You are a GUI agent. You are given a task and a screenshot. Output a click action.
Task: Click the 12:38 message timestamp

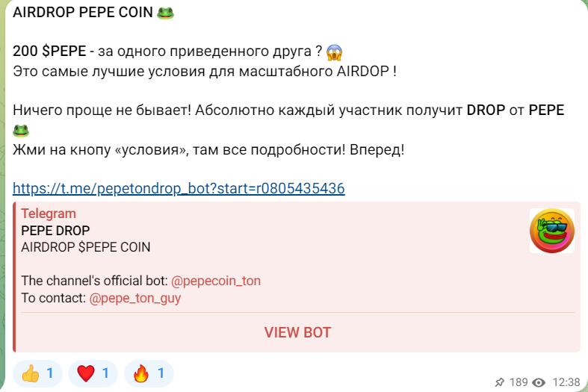[x=566, y=382]
